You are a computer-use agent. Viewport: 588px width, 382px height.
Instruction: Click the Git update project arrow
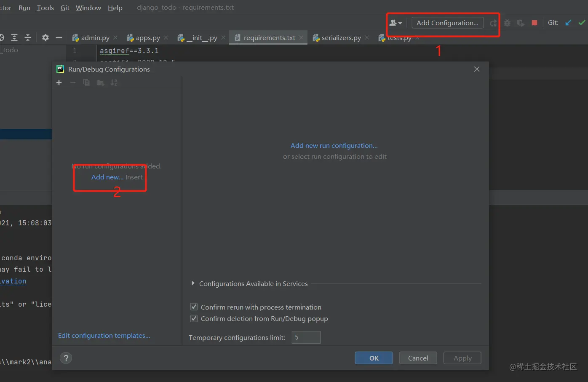(x=568, y=23)
